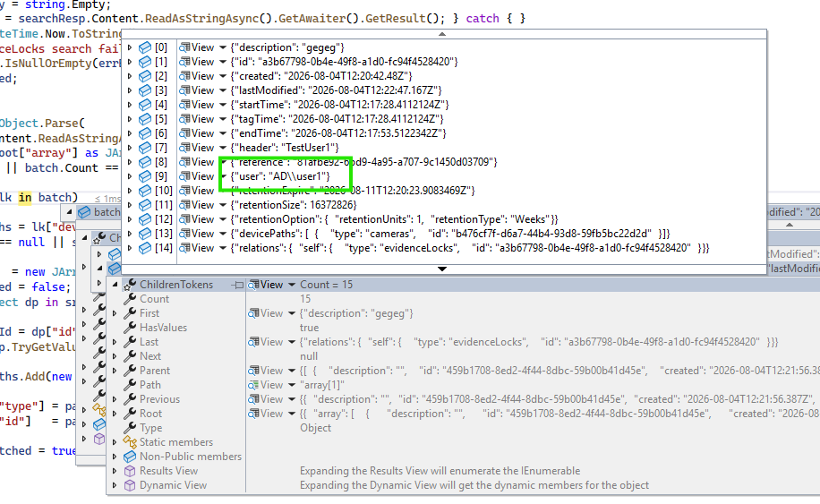Image resolution: width=820 pixels, height=504 pixels.
Task: Click the cube icon for item [12]
Action: [145, 219]
